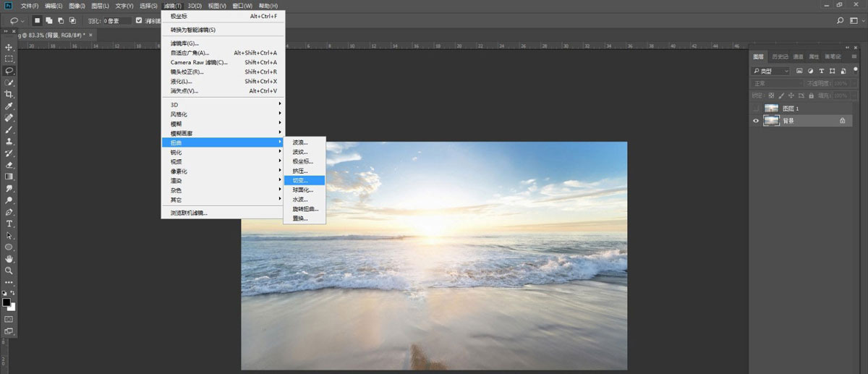Open the 正常 blend mode dropdown
868x374 pixels.
778,83
